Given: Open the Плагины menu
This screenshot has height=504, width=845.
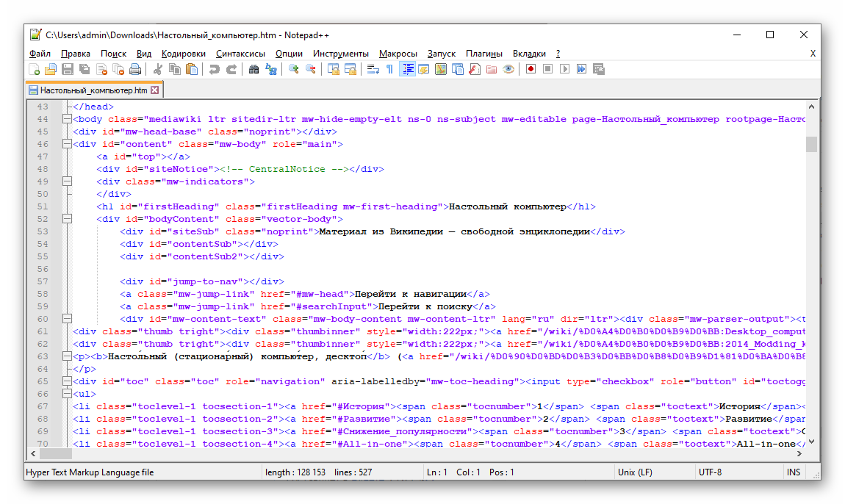Looking at the screenshot, I should (x=483, y=54).
